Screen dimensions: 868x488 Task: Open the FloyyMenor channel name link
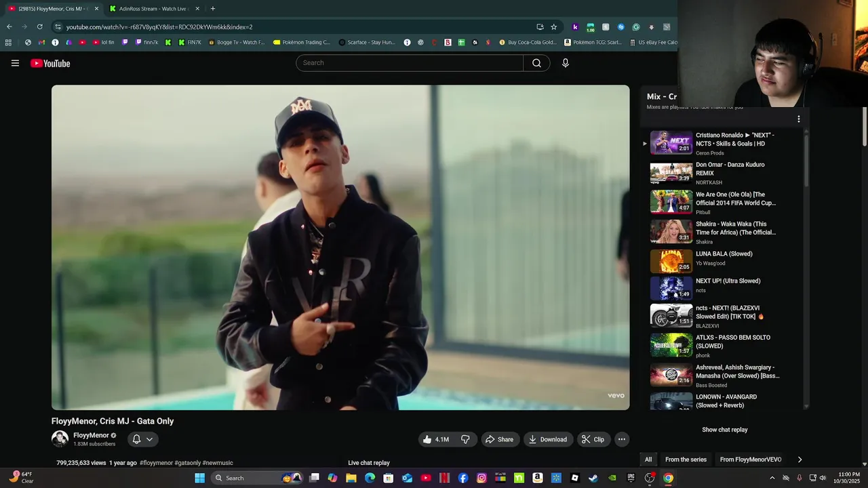click(x=91, y=435)
